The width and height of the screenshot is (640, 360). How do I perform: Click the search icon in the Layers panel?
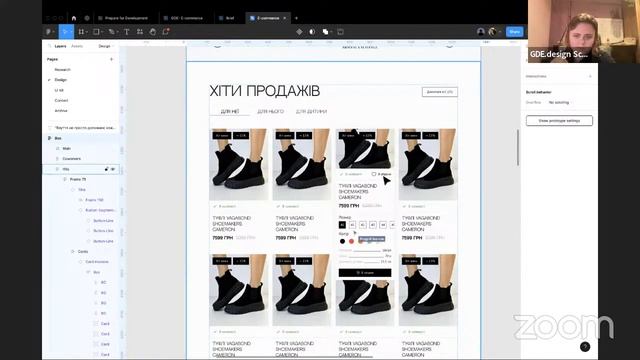pyautogui.click(x=49, y=46)
